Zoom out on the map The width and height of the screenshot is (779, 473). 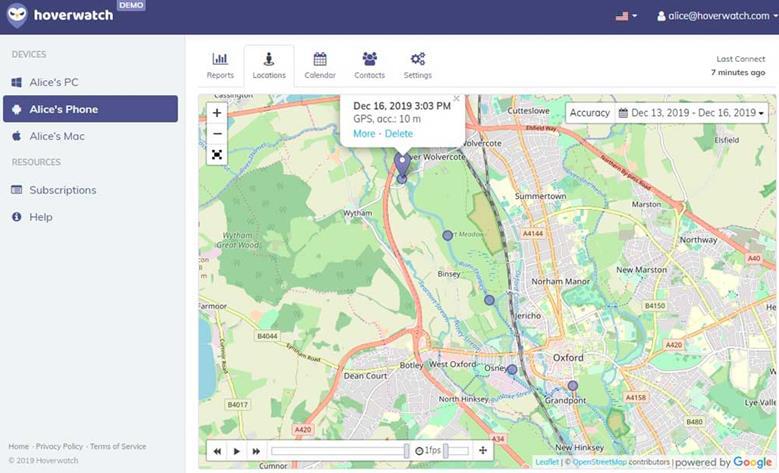217,133
